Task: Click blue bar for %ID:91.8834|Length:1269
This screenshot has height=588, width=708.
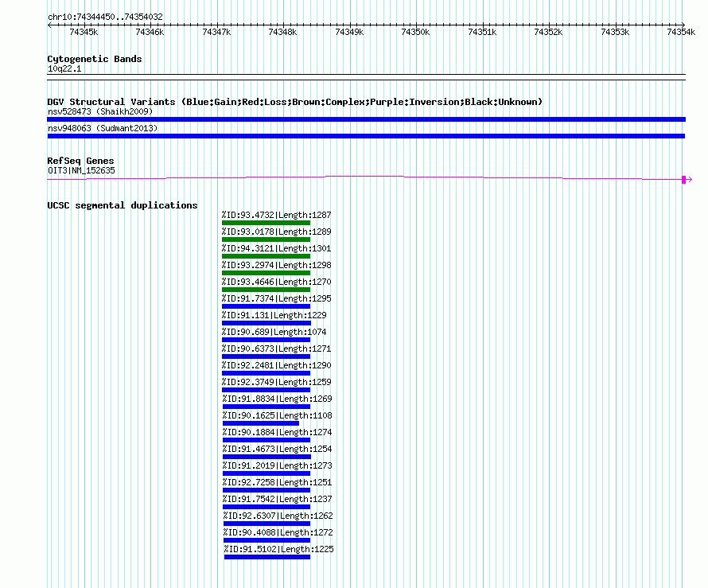Action: click(266, 407)
